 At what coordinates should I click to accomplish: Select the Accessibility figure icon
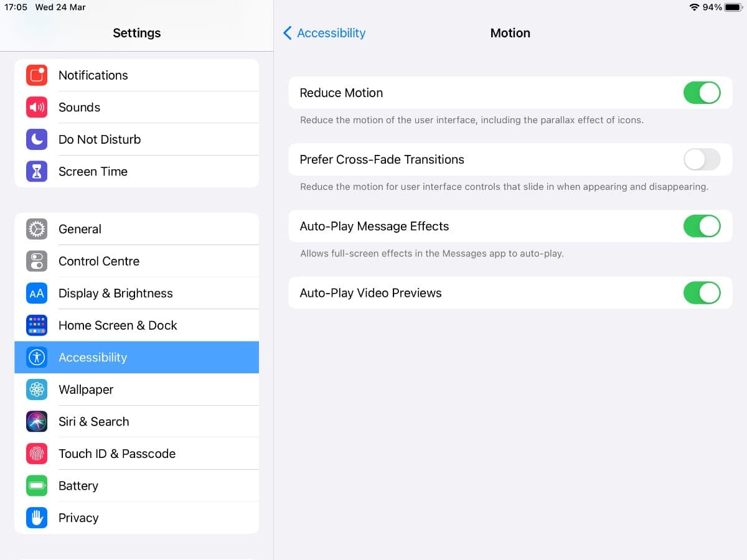pyautogui.click(x=37, y=357)
